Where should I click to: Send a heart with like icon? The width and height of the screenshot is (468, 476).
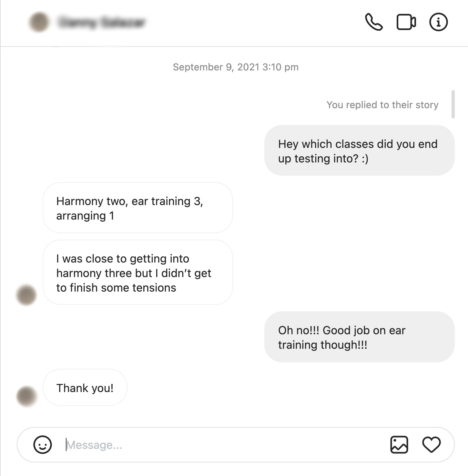[x=432, y=445]
